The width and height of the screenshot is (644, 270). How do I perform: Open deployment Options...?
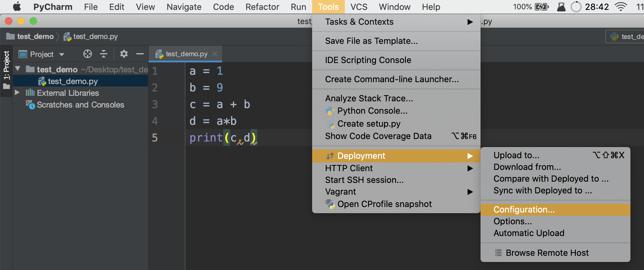(x=555, y=221)
